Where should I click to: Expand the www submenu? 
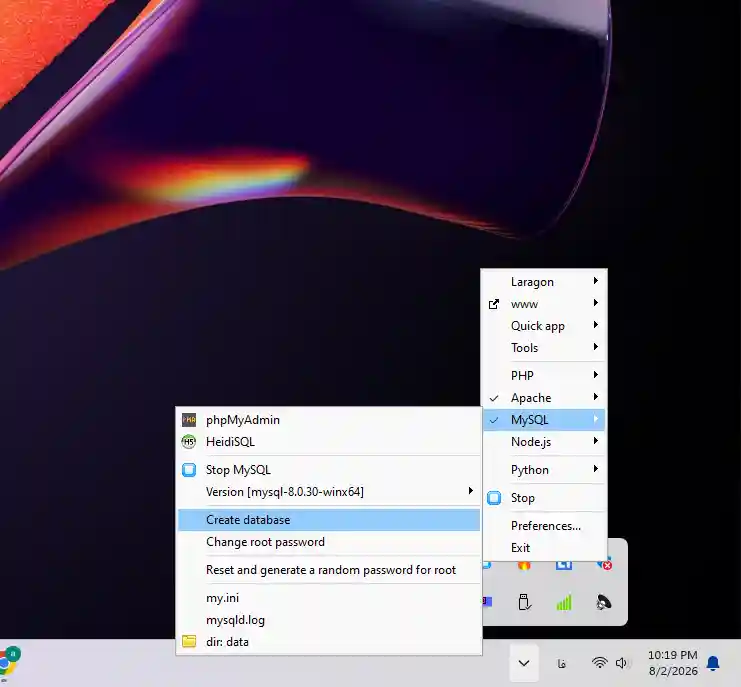click(544, 304)
